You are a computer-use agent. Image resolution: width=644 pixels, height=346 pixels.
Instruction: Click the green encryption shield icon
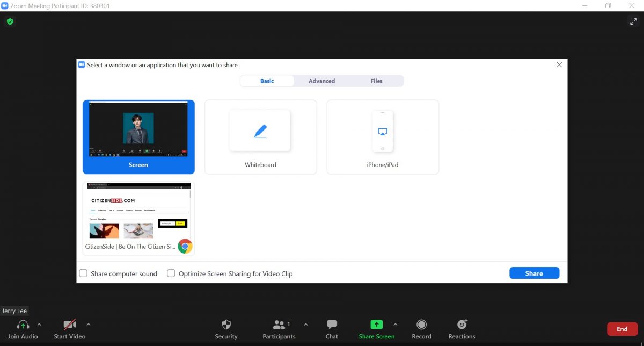click(x=10, y=22)
